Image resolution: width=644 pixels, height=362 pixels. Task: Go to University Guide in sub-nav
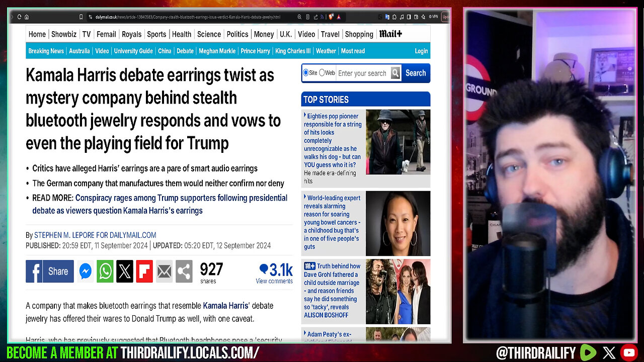[x=133, y=51]
